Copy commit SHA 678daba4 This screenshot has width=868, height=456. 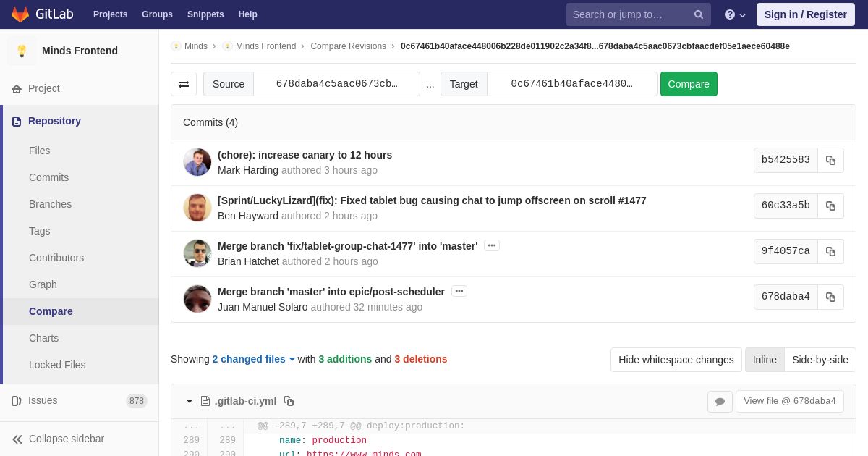(x=830, y=297)
